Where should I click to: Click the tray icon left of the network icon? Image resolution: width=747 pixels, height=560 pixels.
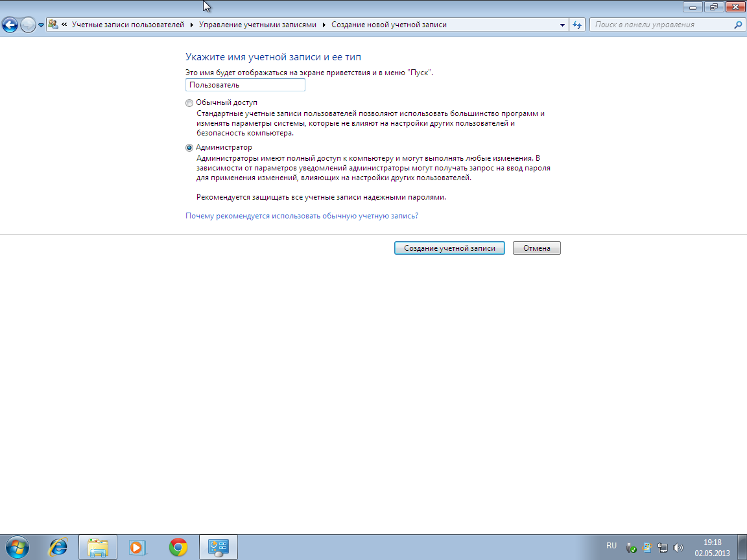[646, 548]
